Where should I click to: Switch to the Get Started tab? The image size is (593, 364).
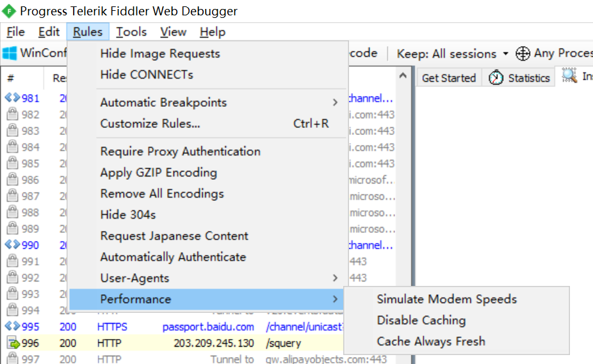point(449,78)
